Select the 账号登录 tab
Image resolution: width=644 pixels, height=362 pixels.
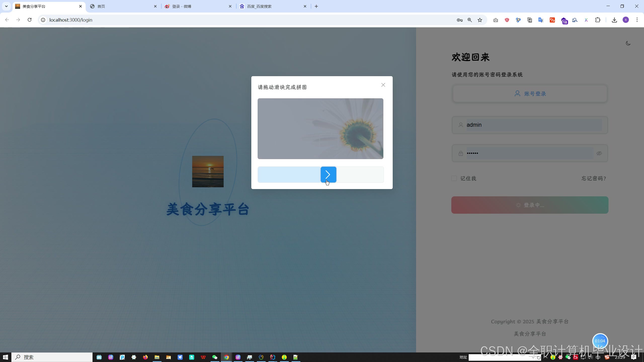pos(530,94)
